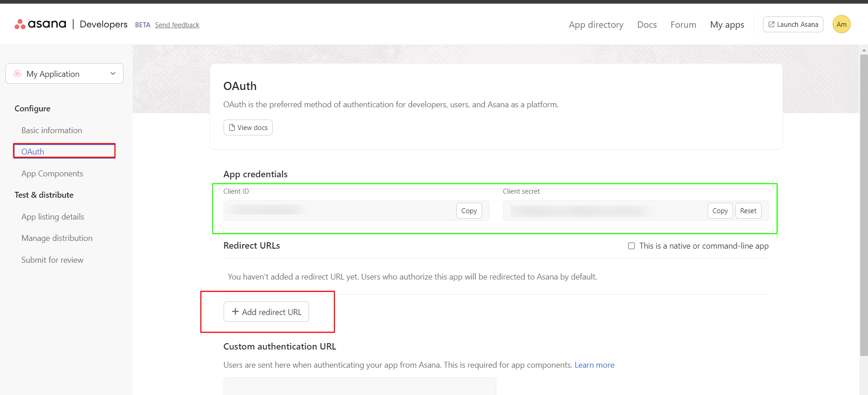The width and height of the screenshot is (868, 395).
Task: Copy the Client ID
Action: point(469,211)
